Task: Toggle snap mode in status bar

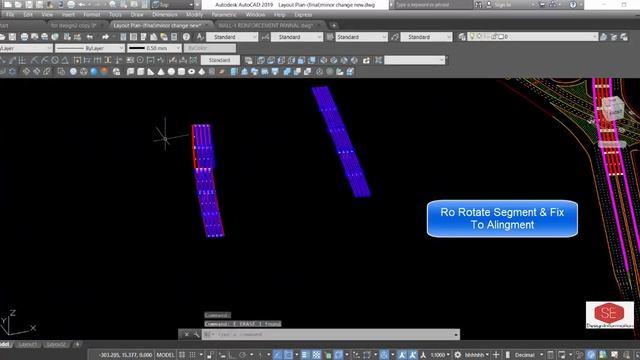Action: [192, 355]
